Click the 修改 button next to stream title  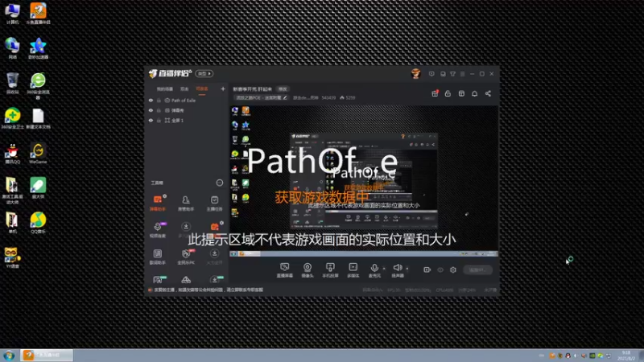click(x=283, y=89)
